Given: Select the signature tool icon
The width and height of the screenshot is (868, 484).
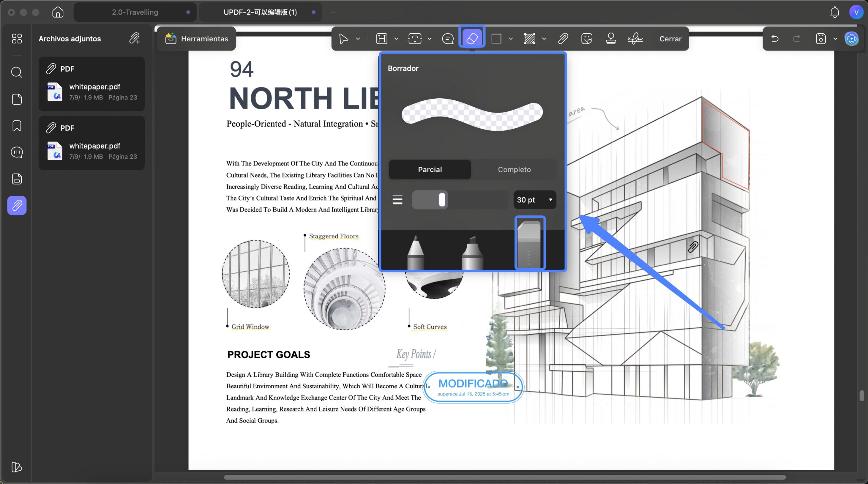Looking at the screenshot, I should (x=635, y=38).
